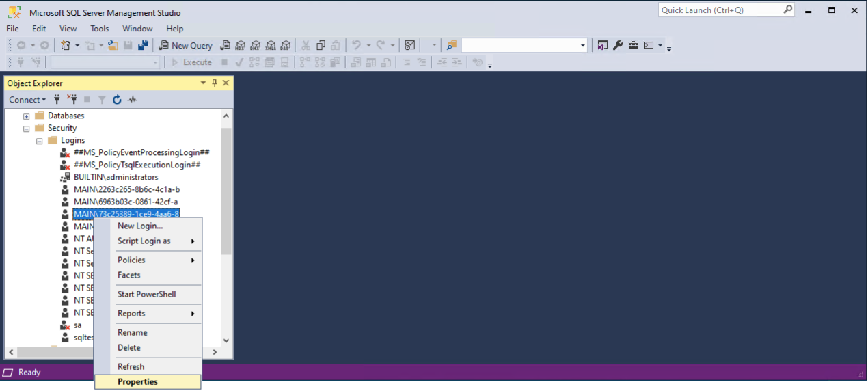868x391 pixels.
Task: Click the XMLA query icon
Action: tap(270, 45)
